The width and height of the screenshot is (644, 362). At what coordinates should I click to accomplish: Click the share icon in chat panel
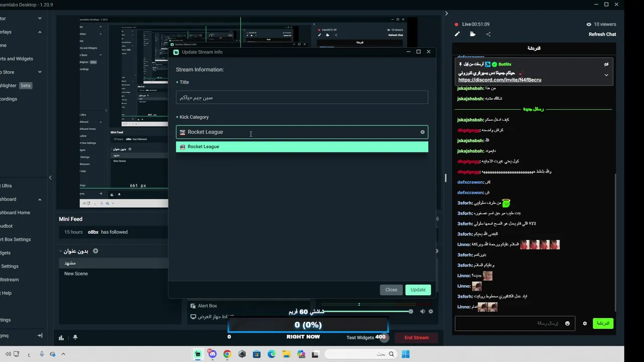(x=488, y=34)
